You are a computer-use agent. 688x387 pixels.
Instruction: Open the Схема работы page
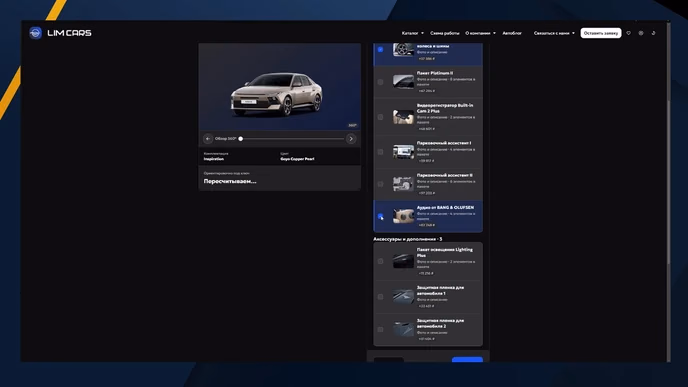tap(444, 33)
